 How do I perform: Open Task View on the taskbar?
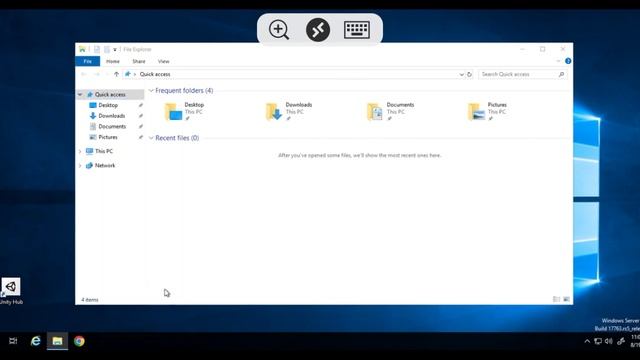click(x=13, y=341)
